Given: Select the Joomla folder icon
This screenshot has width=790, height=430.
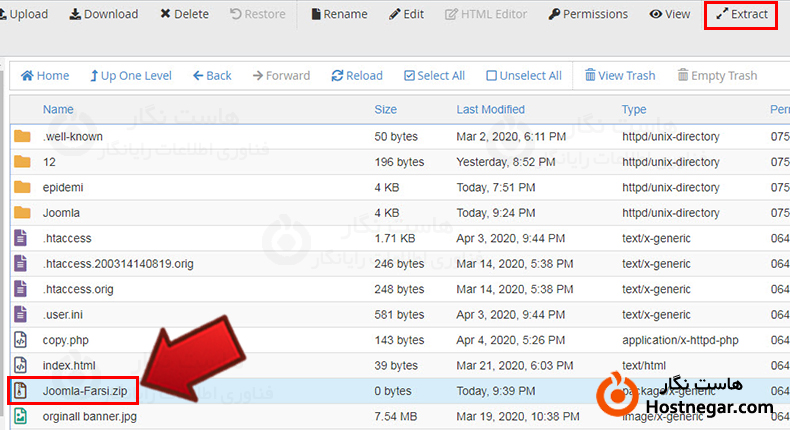Looking at the screenshot, I should (x=22, y=212).
